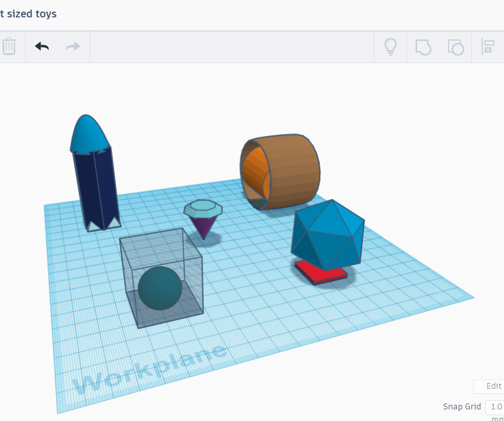Select the light-blue octagonal gem top
Screen dimensions: 504x421
coord(203,209)
